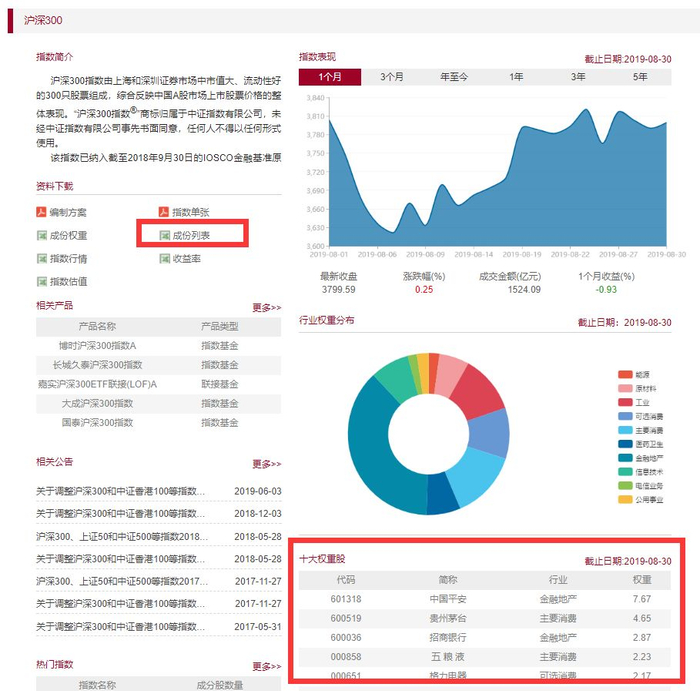Open 更多 link beside 热门指数

267,666
